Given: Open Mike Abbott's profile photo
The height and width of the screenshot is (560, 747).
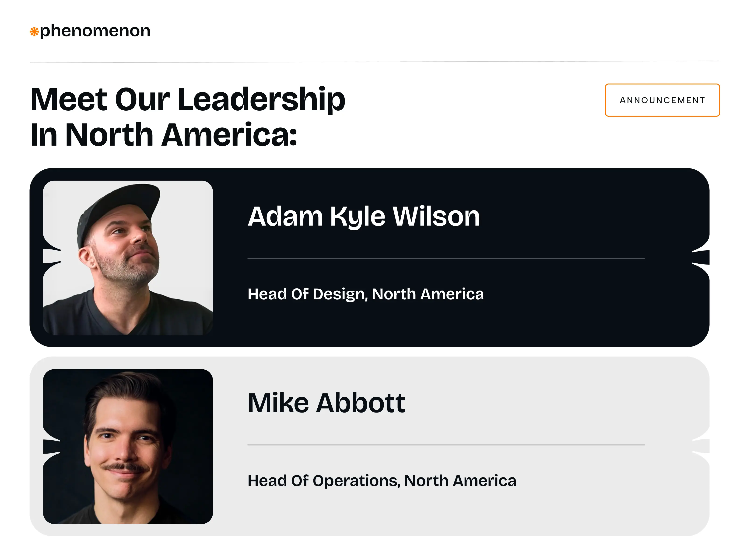Looking at the screenshot, I should click(128, 446).
